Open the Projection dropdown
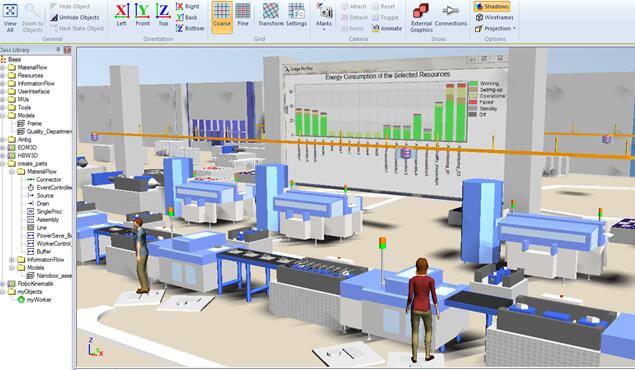The image size is (635, 370). (x=495, y=28)
